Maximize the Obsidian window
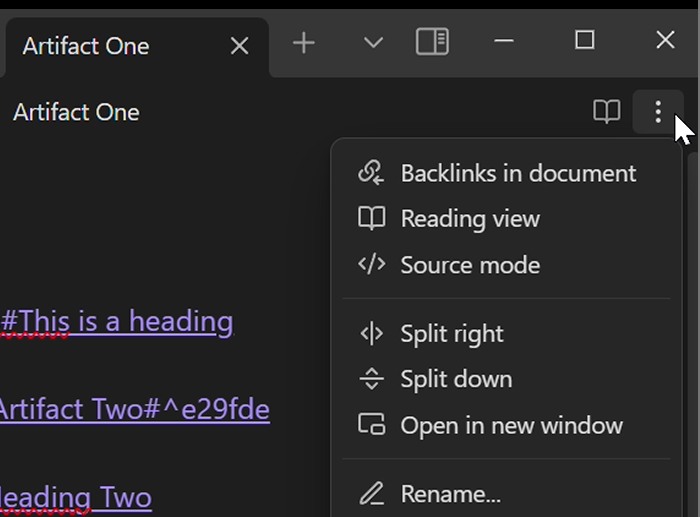 584,40
